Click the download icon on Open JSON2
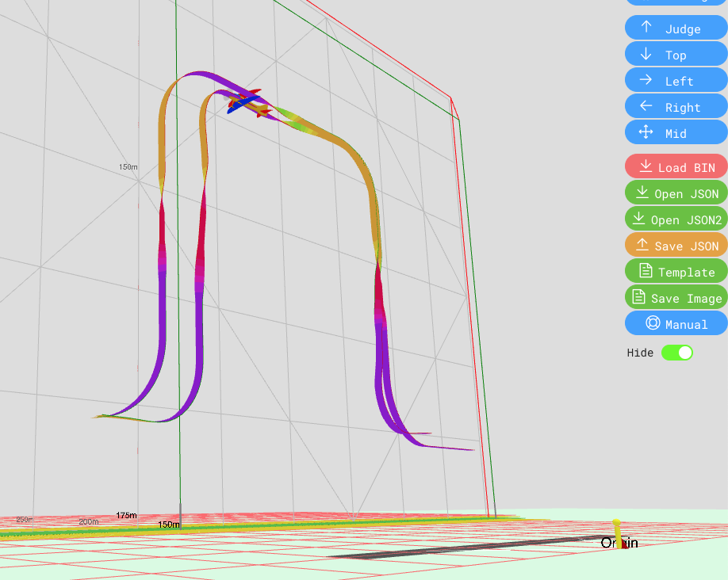 tap(639, 218)
